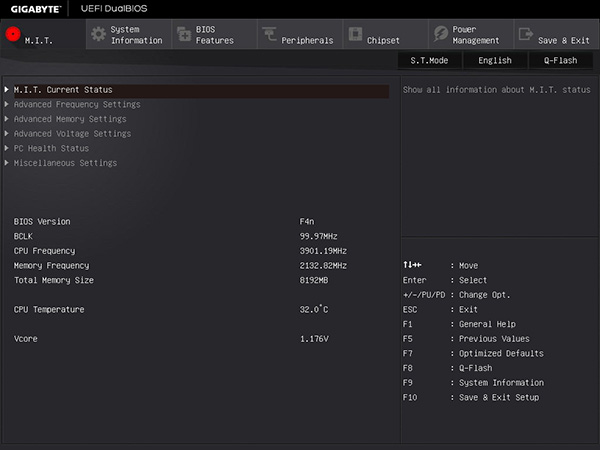Open the Power Management tab
The width and height of the screenshot is (600, 450).
coord(471,34)
